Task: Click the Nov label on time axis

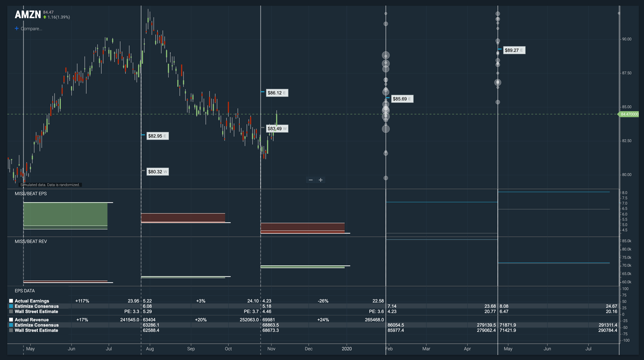Action: coord(271,349)
